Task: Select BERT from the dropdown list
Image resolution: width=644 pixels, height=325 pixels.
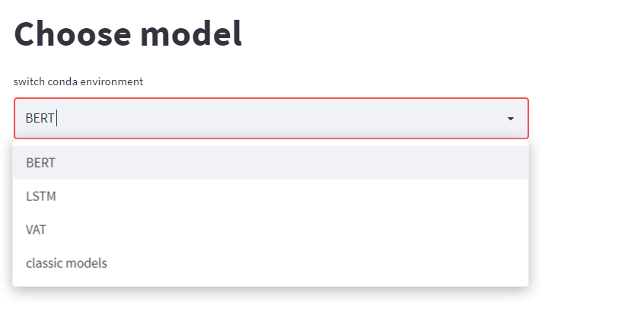Action: [41, 163]
